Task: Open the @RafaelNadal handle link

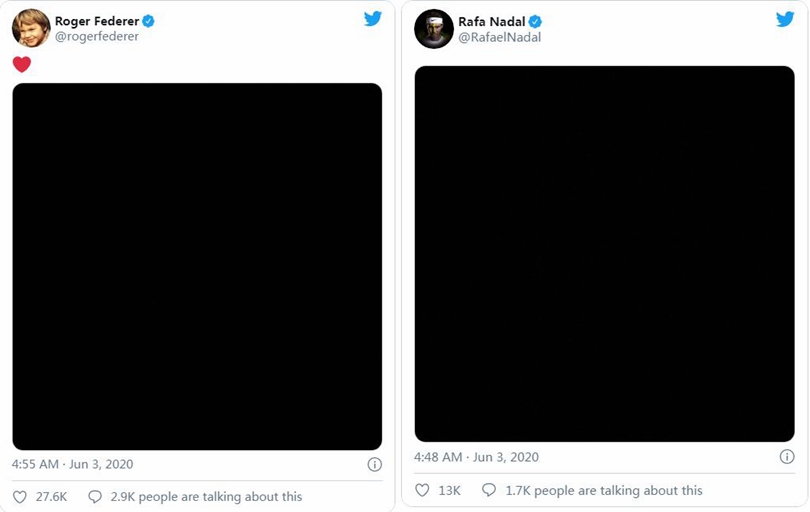Action: (500, 37)
